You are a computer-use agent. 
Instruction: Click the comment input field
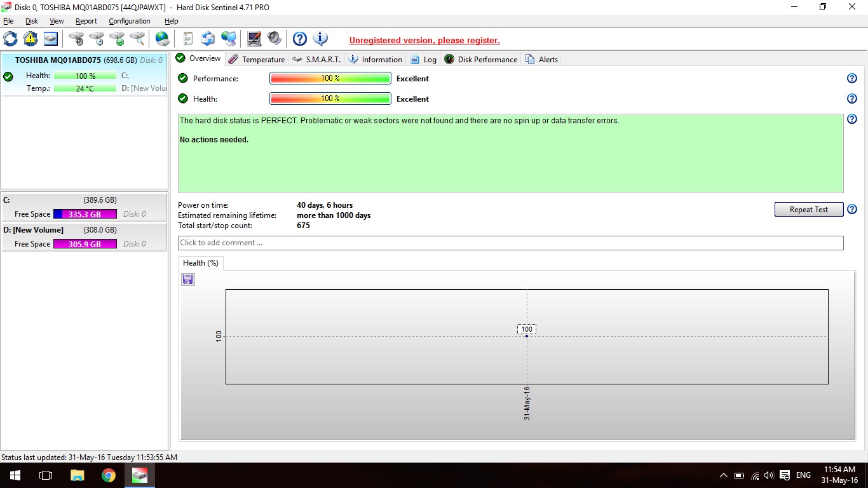coord(510,243)
